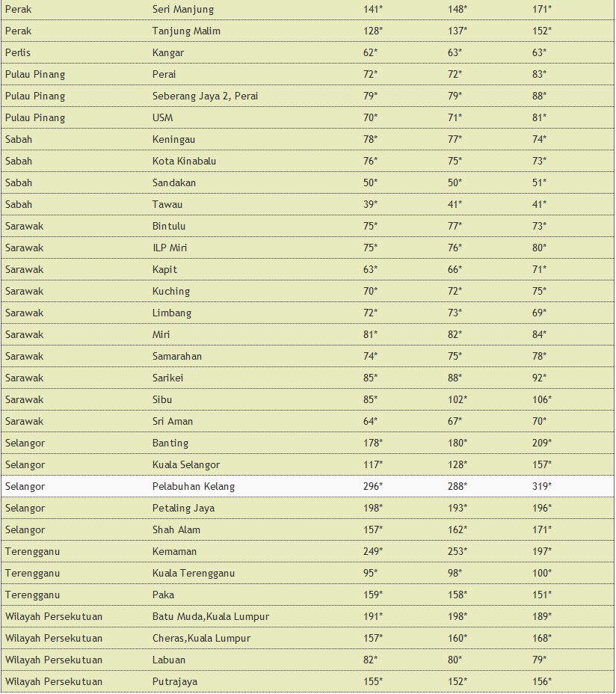Click the Labuan station name
The height and width of the screenshot is (694, 616).
click(x=169, y=660)
